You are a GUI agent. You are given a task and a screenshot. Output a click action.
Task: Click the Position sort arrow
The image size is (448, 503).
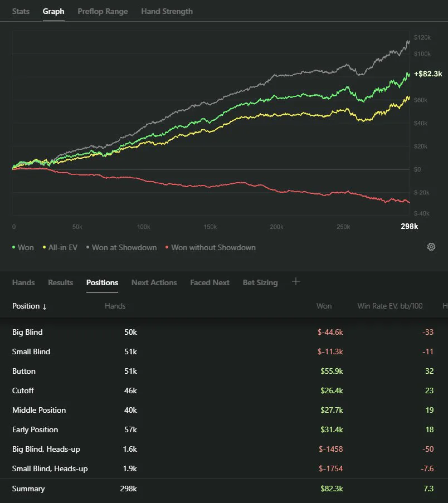pyautogui.click(x=45, y=307)
